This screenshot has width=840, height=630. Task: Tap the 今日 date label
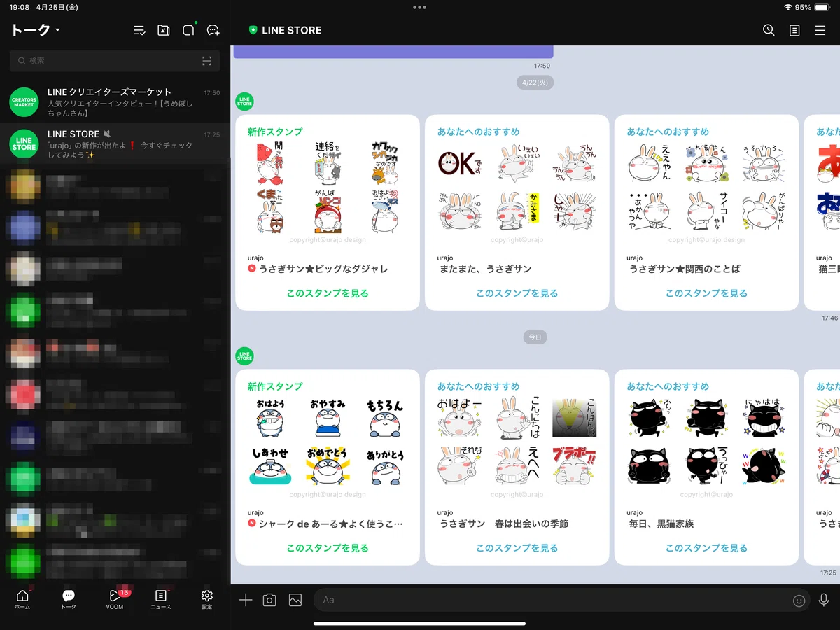535,337
